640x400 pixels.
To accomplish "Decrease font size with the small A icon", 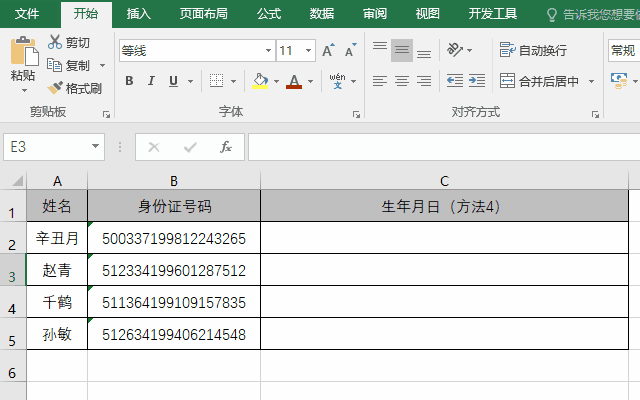I will coord(351,51).
